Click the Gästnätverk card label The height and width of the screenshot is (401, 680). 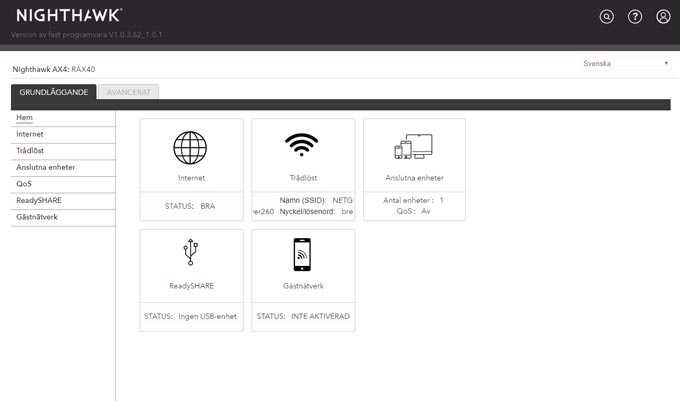pos(303,286)
